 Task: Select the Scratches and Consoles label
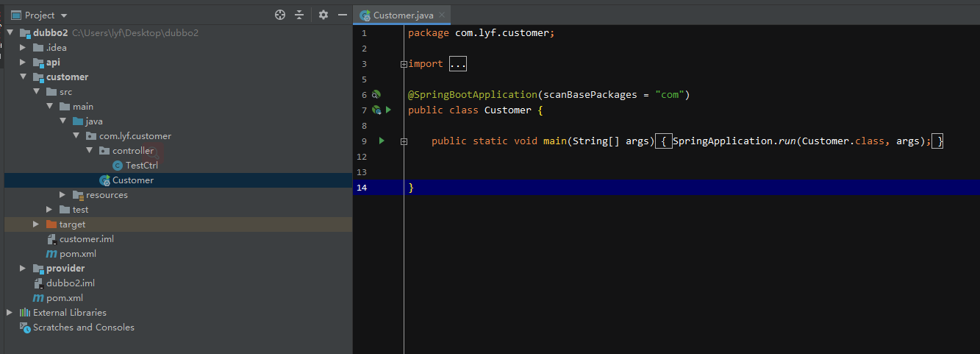84,328
